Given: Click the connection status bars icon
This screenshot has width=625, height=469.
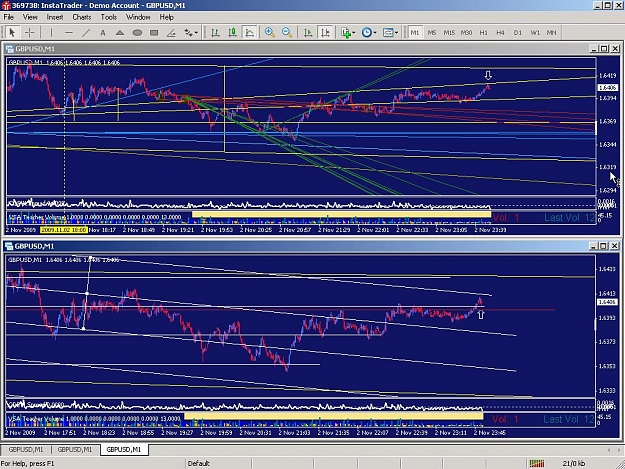Looking at the screenshot, I should 537,463.
